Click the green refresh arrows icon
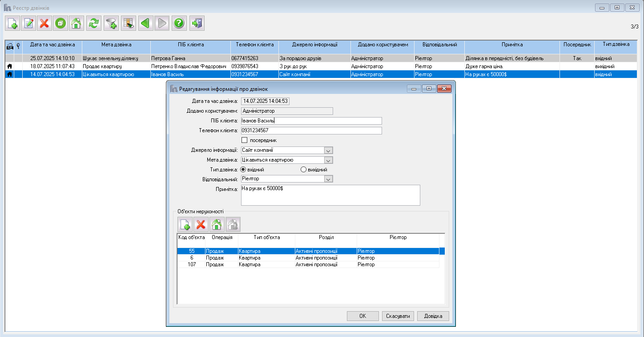 (x=93, y=23)
